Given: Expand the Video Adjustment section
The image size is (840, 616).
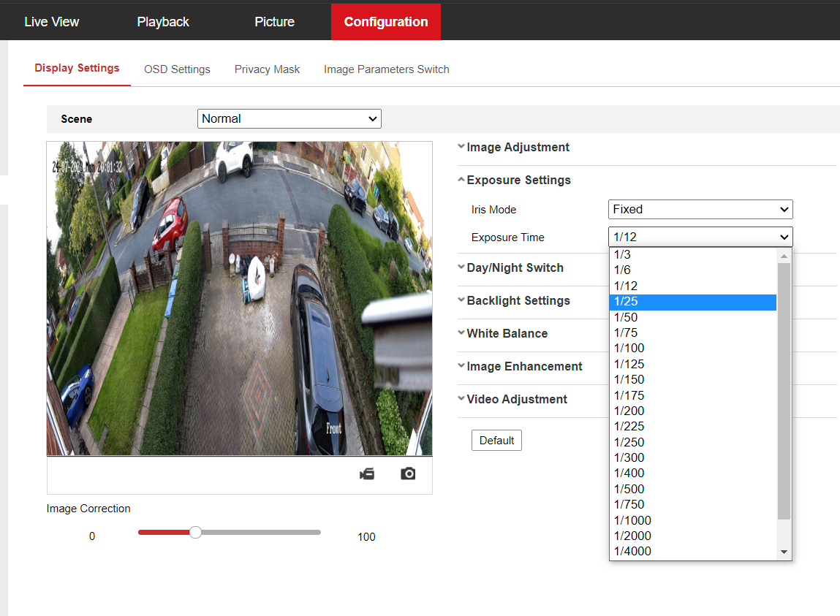Looking at the screenshot, I should (516, 400).
